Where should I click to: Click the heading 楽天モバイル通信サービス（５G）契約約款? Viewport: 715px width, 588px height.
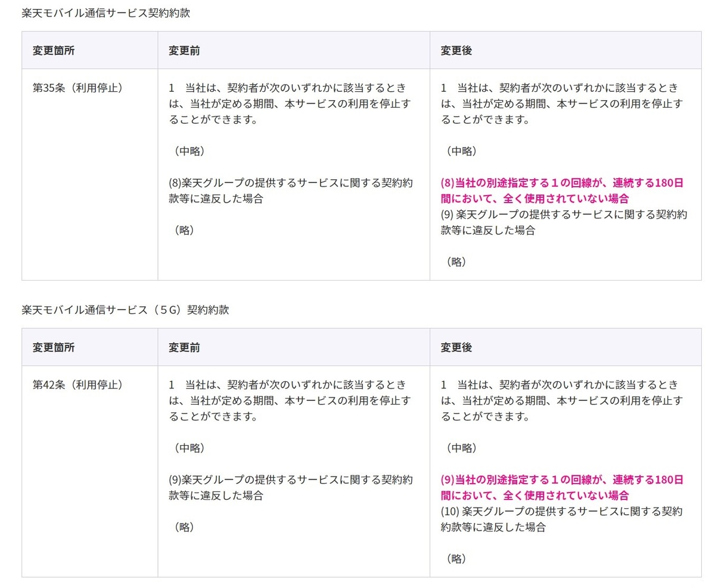pos(125,310)
